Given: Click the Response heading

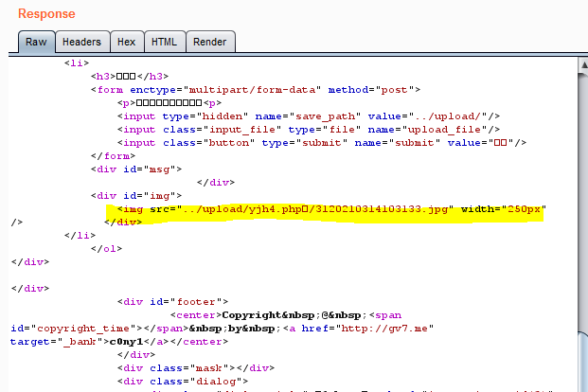Looking at the screenshot, I should [x=46, y=14].
